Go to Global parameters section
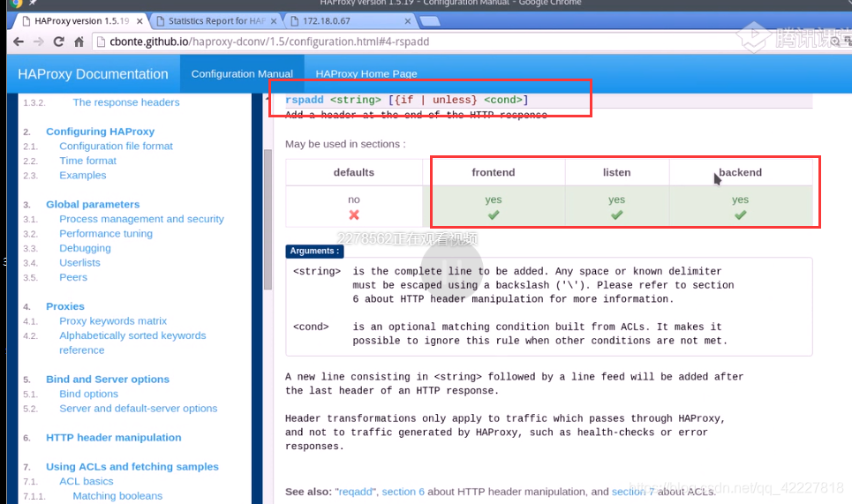852x504 pixels. click(x=93, y=204)
